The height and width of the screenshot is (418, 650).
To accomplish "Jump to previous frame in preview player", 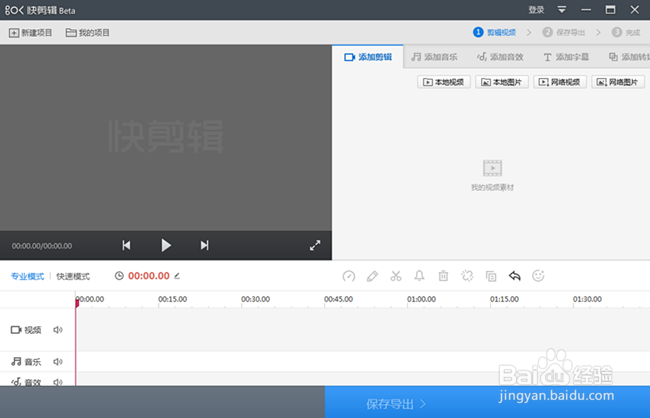I will pyautogui.click(x=126, y=245).
